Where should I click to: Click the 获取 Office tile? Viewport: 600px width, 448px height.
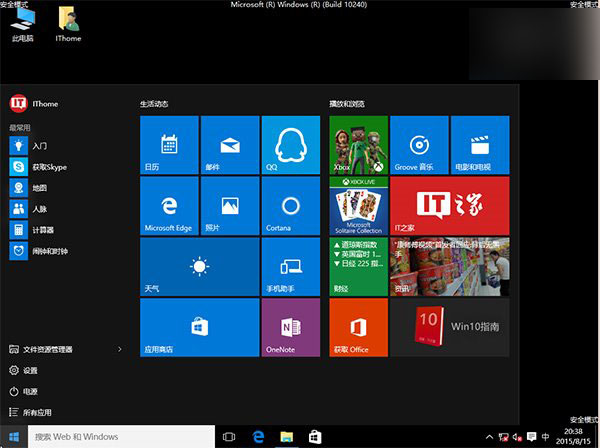[x=358, y=327]
